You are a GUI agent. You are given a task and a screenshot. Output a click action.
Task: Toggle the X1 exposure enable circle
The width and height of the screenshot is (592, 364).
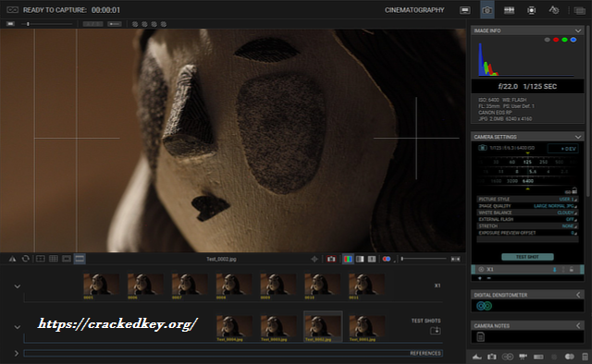pos(481,270)
